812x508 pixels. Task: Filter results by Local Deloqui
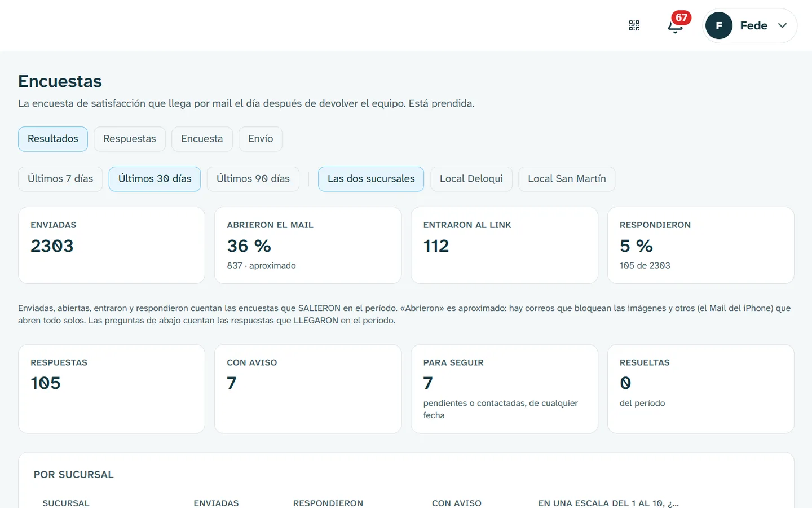[x=471, y=179]
